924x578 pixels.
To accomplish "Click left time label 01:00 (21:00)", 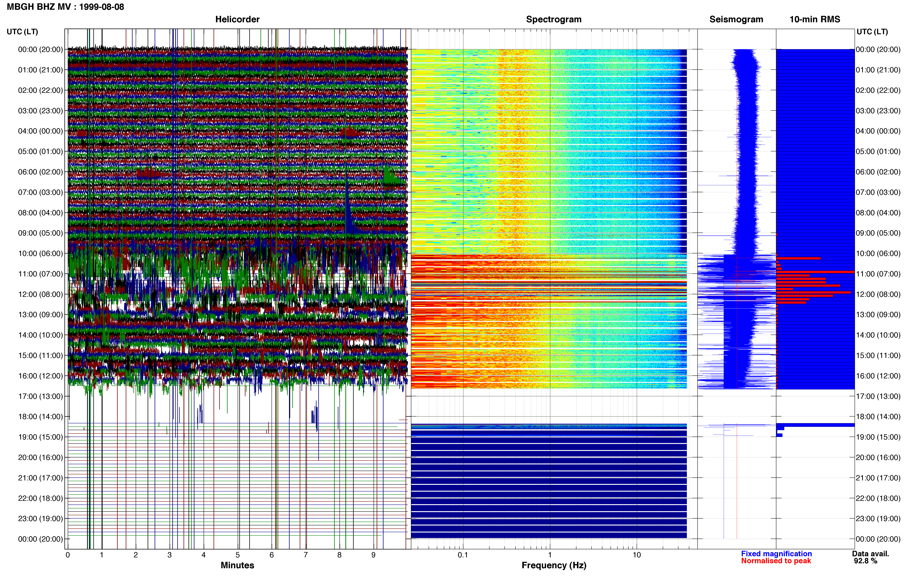I will [41, 70].
